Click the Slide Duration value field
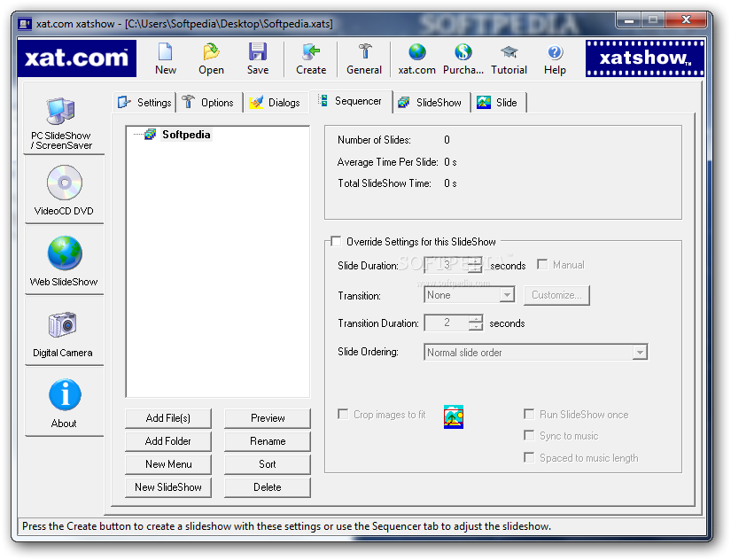 tap(447, 265)
